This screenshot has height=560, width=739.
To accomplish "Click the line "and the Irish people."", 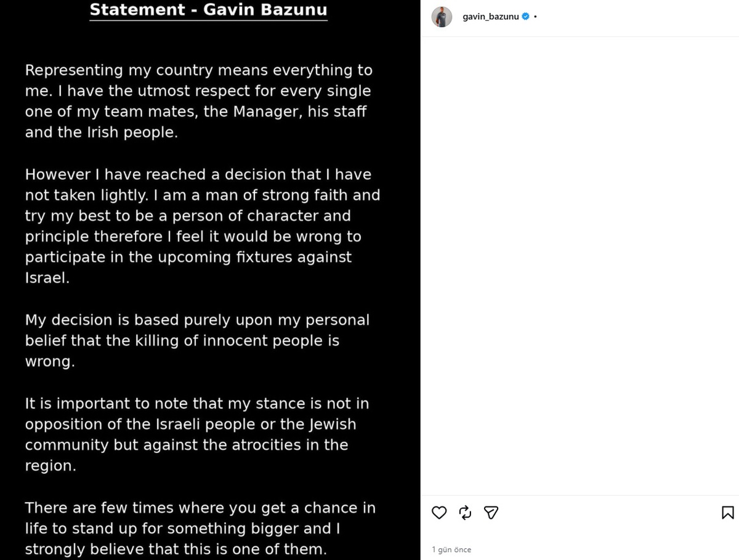I will [101, 132].
